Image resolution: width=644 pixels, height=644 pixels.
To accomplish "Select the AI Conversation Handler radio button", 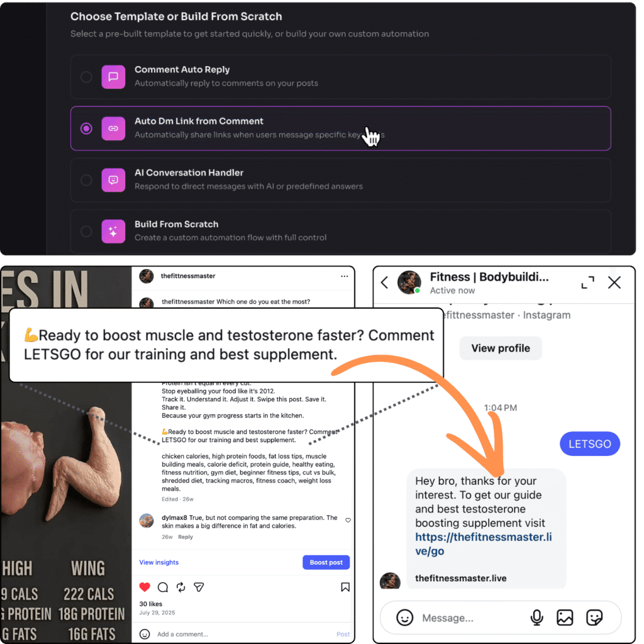I will click(86, 180).
